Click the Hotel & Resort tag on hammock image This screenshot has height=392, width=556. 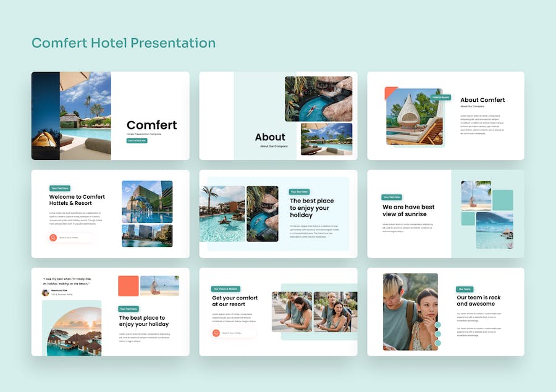point(440,97)
